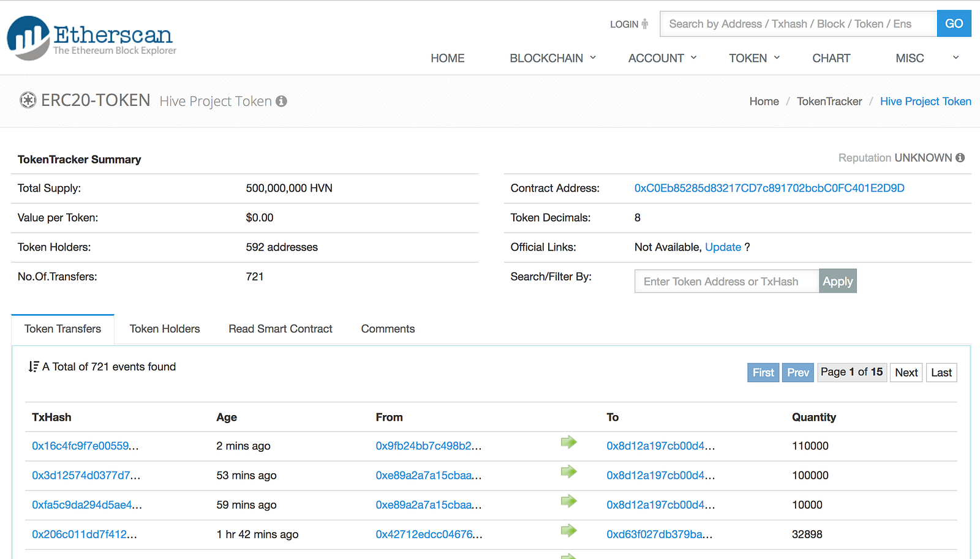Expand the TOKEN menu
Viewport: 980px width, 559px height.
(754, 58)
